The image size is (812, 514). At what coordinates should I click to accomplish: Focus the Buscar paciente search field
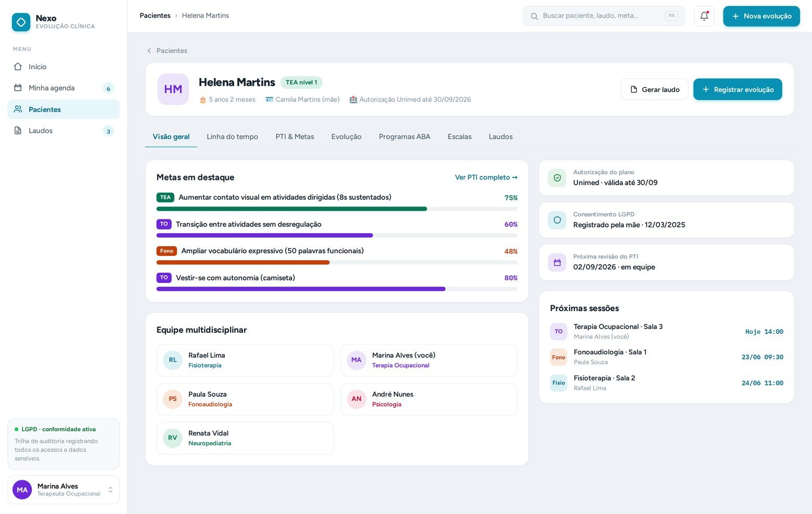[604, 16]
